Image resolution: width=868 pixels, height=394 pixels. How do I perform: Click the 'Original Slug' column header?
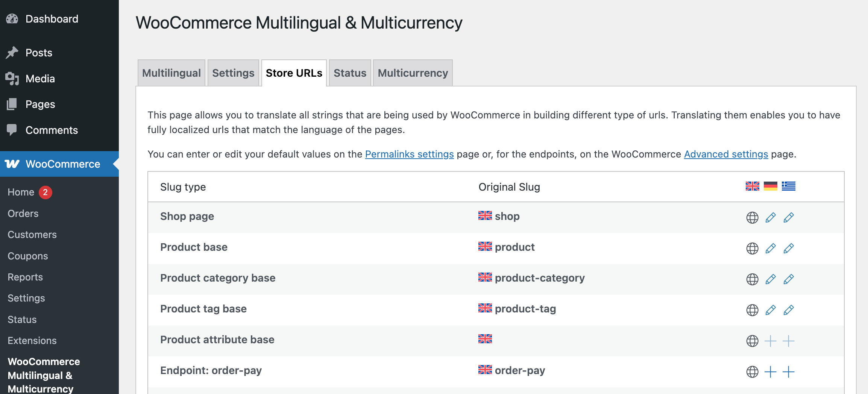click(x=509, y=187)
